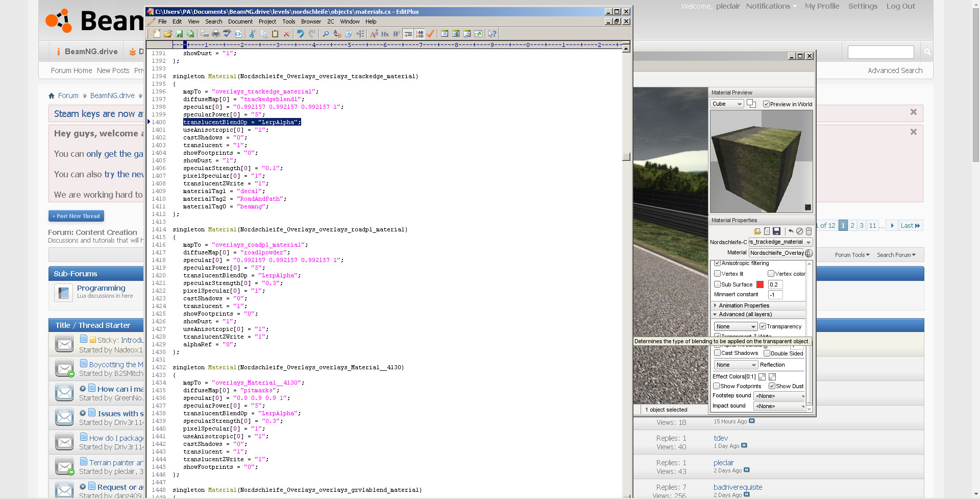The width and height of the screenshot is (980, 500).
Task: Toggle the Preview in World checkbox
Action: (766, 104)
